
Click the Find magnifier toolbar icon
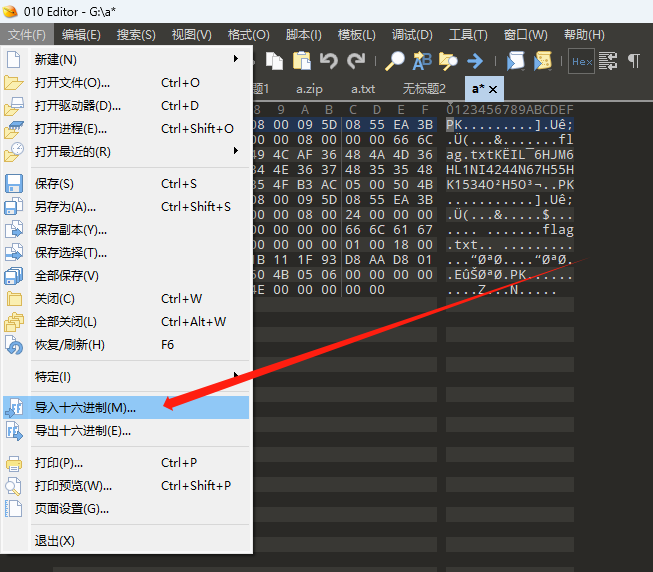[x=395, y=61]
